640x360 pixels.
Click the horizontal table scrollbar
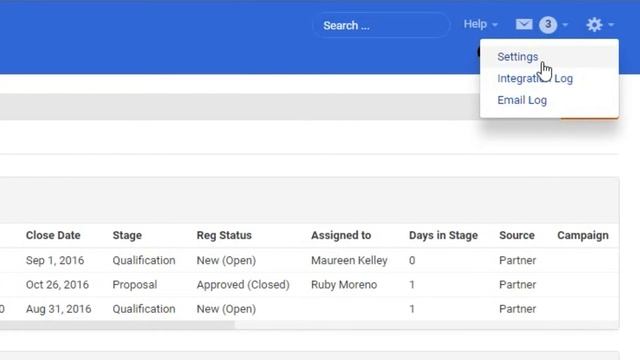click(x=117, y=325)
